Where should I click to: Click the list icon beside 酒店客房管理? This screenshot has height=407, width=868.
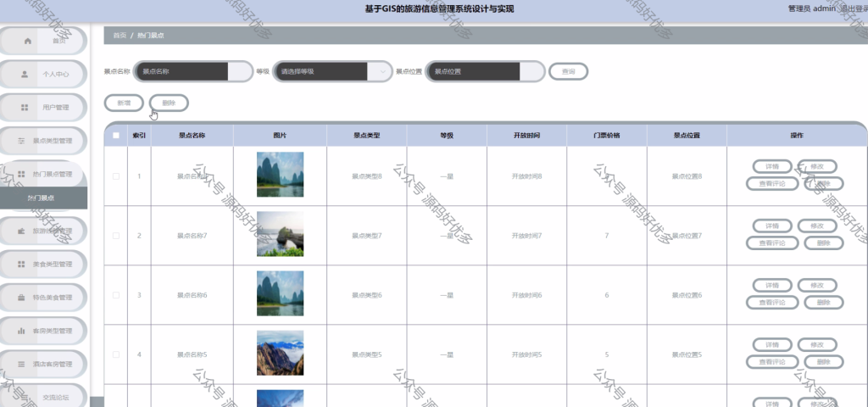coord(21,364)
